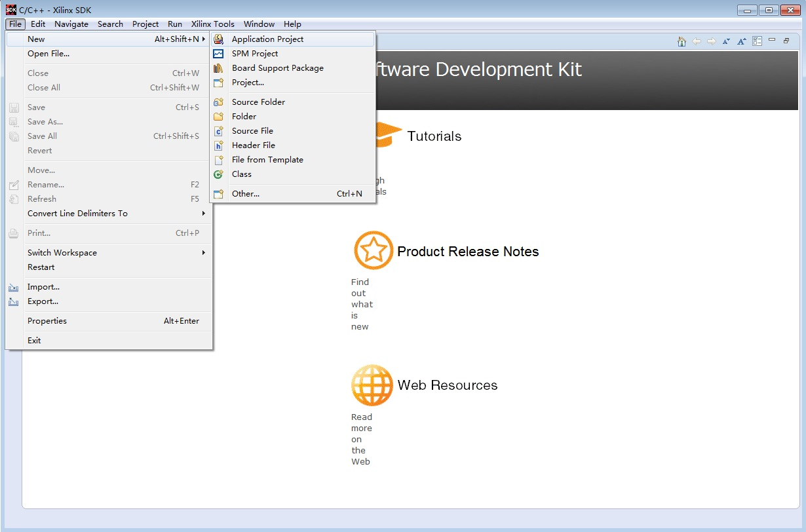Click the Web Resources globe icon
This screenshot has width=806, height=532.
point(372,385)
